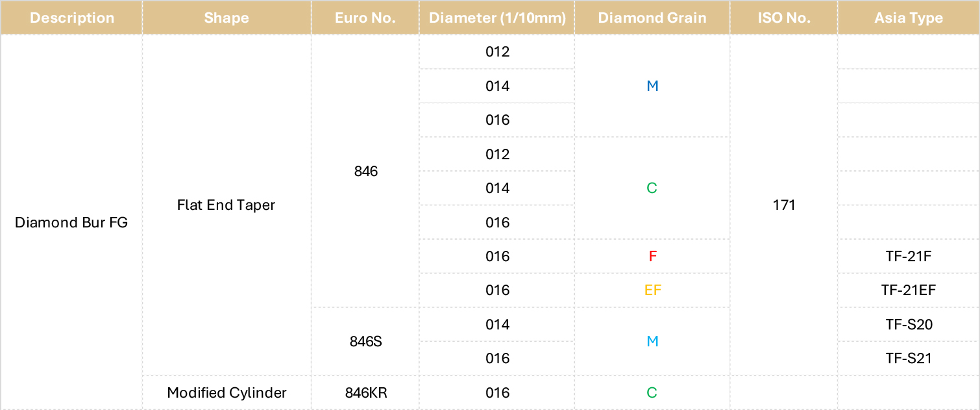Image resolution: width=980 pixels, height=410 pixels.
Task: Select the TF-S21 cell
Action: (x=909, y=358)
